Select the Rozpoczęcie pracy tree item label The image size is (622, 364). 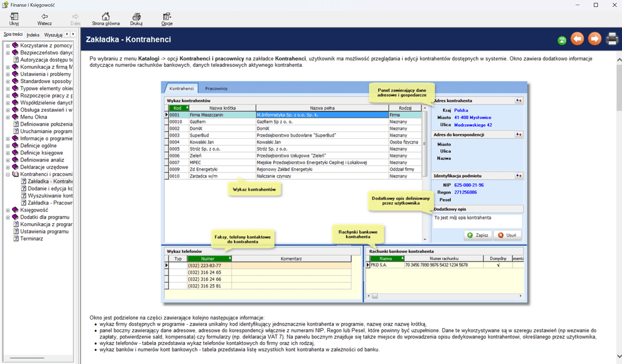(46, 96)
